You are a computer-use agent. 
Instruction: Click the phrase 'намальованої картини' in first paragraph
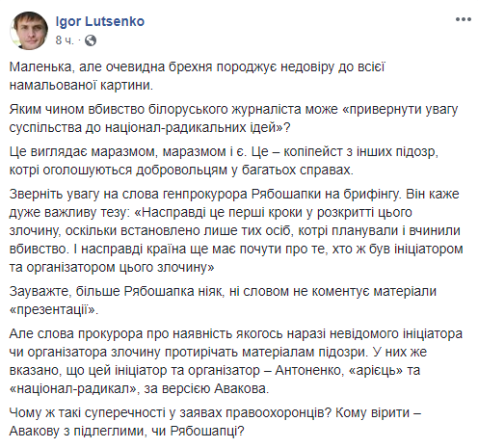(80, 85)
